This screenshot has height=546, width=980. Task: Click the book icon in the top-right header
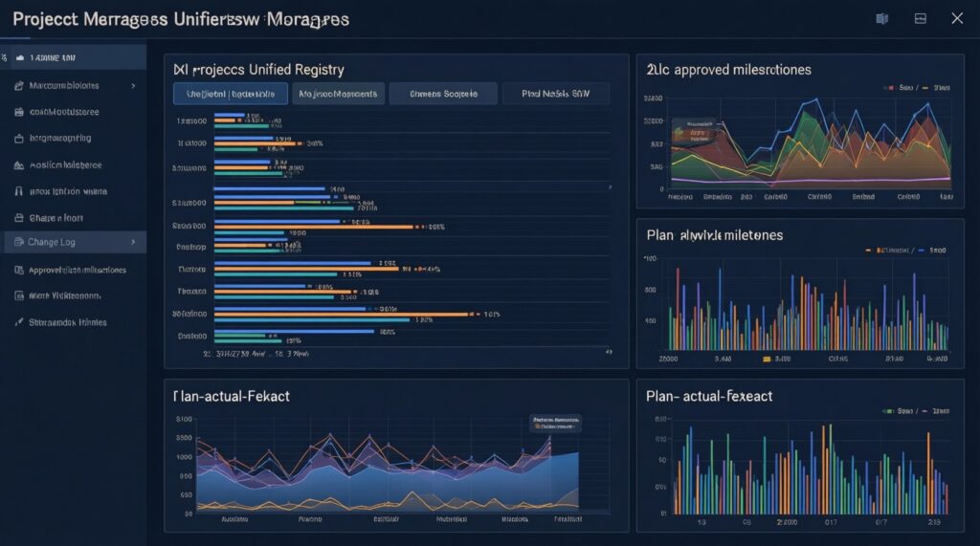(882, 18)
